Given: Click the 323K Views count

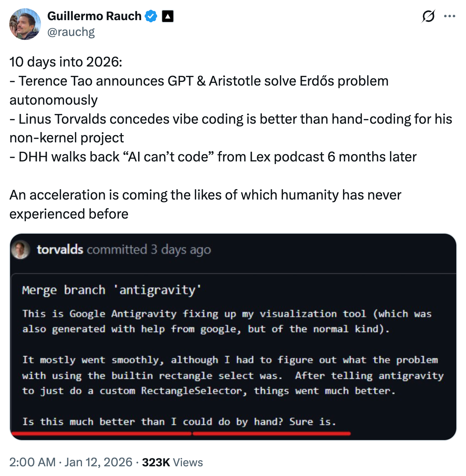Looking at the screenshot, I should point(172,462).
